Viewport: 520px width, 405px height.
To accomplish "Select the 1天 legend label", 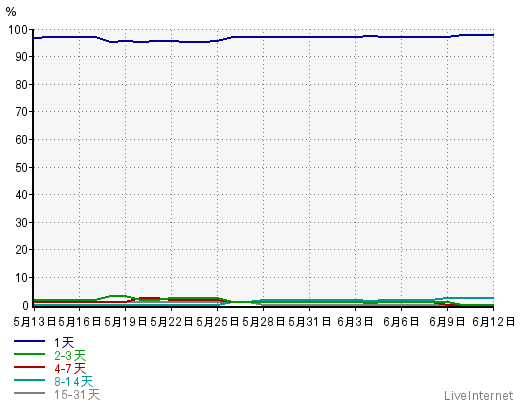I will click(x=64, y=342).
